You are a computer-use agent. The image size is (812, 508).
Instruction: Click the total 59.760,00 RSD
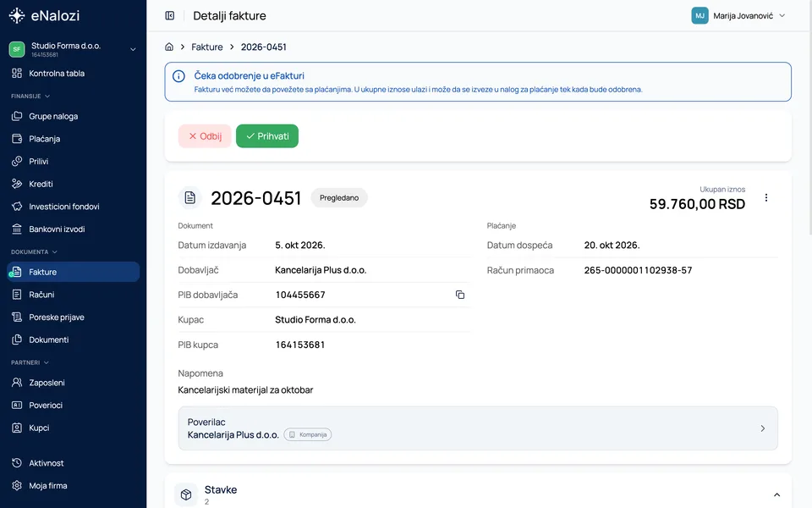[x=697, y=204]
